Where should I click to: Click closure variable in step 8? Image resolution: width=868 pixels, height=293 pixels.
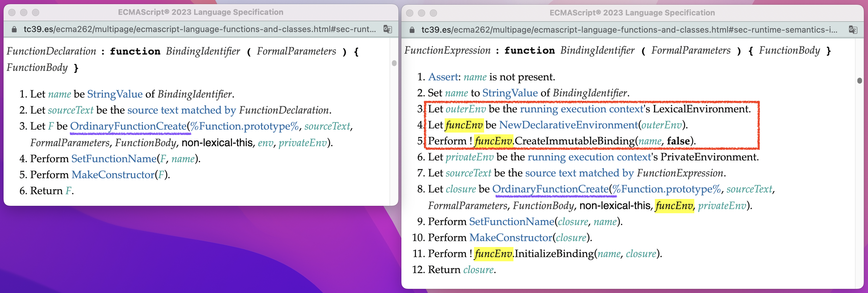pyautogui.click(x=461, y=189)
